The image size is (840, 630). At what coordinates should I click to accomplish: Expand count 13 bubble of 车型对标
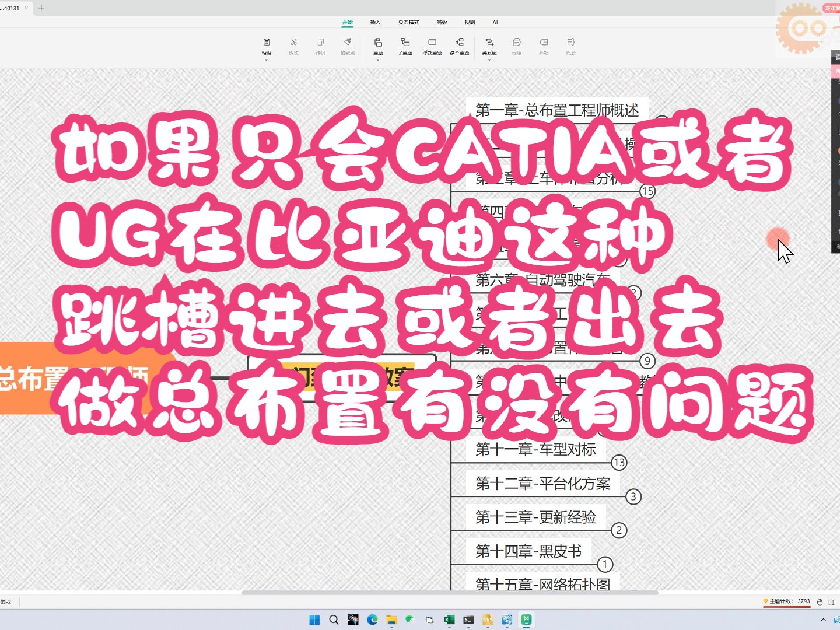point(619,463)
